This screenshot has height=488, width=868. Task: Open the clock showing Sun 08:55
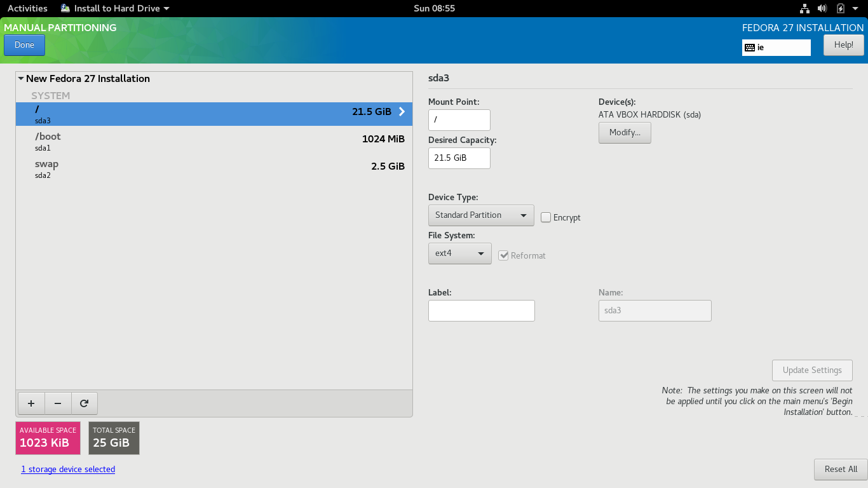tap(434, 8)
